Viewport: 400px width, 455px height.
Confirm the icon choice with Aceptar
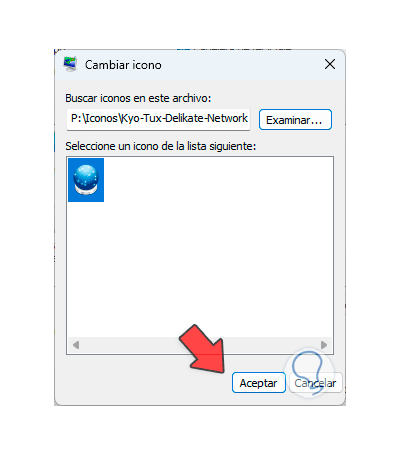(x=259, y=383)
